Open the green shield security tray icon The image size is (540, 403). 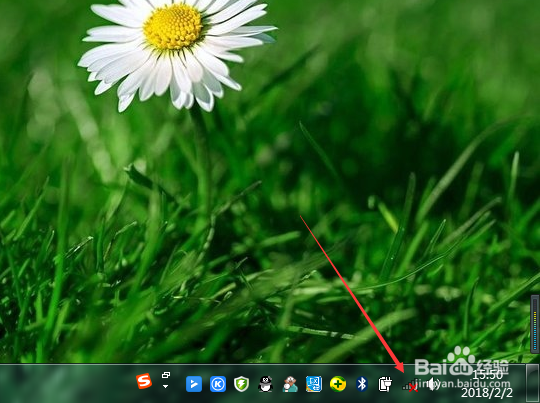pos(241,384)
